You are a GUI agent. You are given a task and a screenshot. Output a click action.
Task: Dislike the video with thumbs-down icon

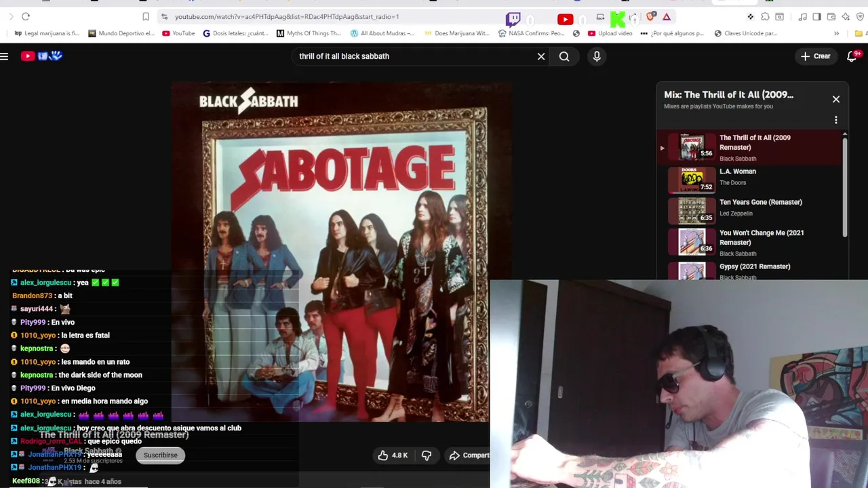[x=427, y=455]
